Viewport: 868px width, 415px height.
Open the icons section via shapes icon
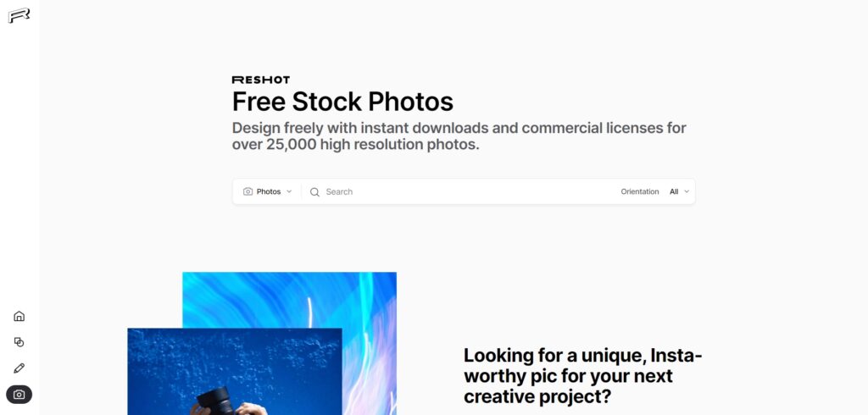click(19, 342)
